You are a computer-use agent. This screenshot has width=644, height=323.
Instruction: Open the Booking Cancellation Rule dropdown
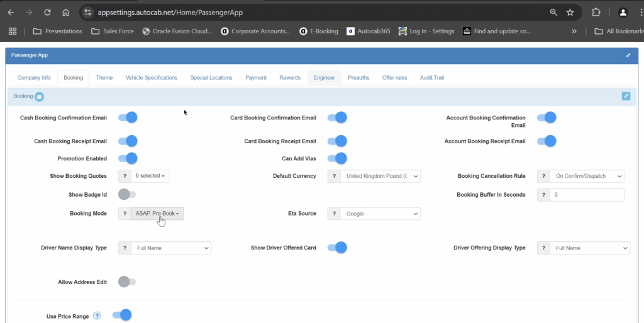click(587, 176)
